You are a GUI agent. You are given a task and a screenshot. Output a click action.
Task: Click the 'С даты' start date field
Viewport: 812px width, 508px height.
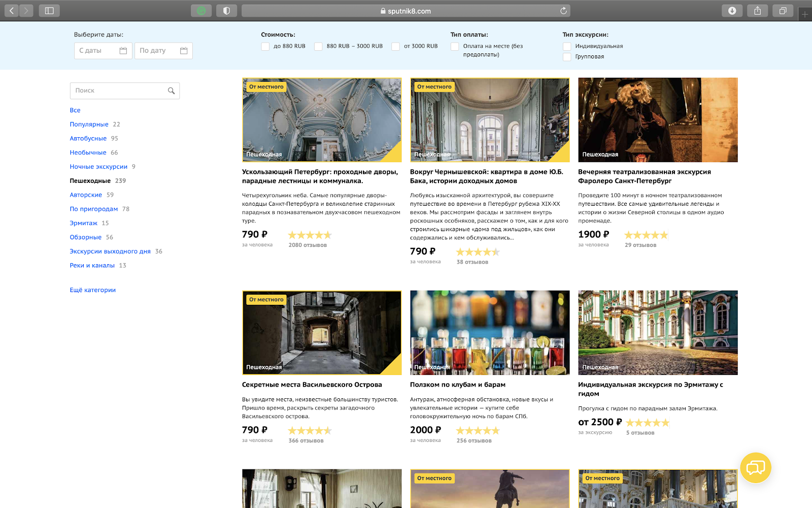103,51
